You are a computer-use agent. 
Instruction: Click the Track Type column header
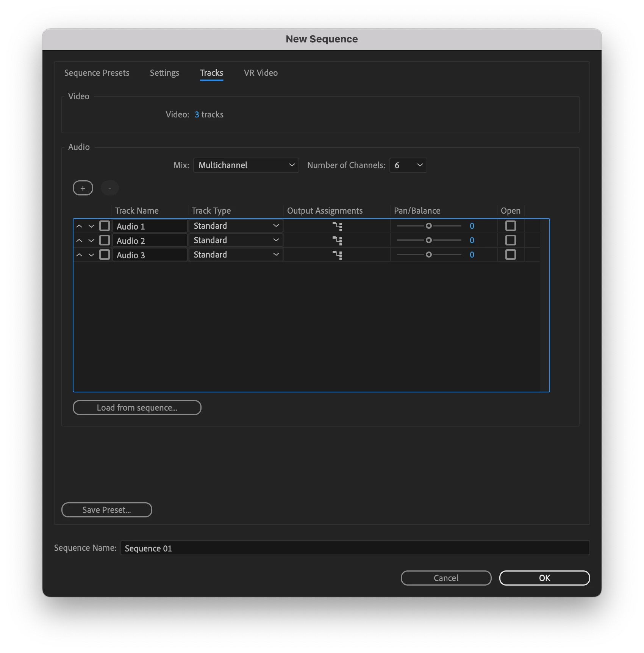tap(211, 211)
